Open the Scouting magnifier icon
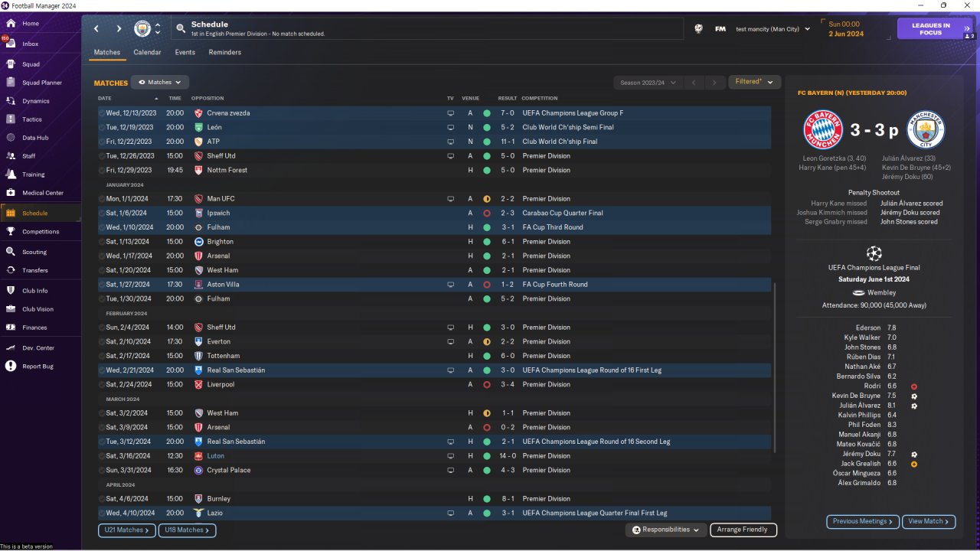This screenshot has width=980, height=551. pos(11,252)
